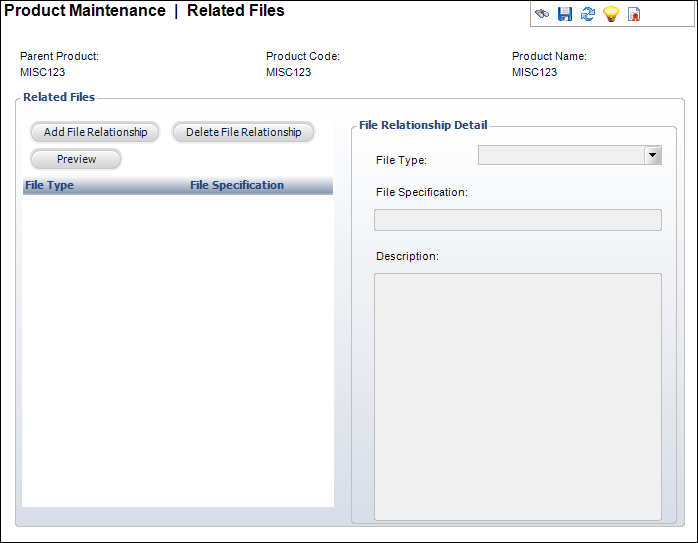Click the Parent Product: label
Image resolution: width=698 pixels, height=543 pixels.
pyautogui.click(x=59, y=56)
